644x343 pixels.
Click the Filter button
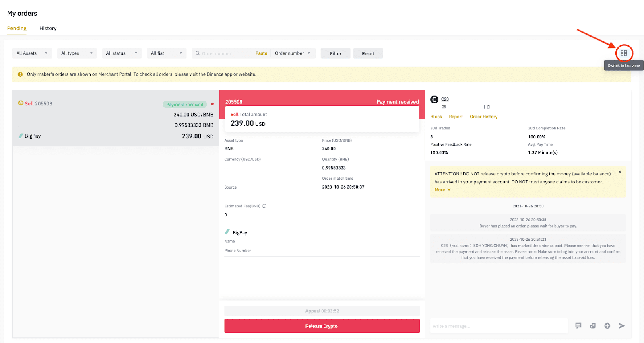[x=336, y=53]
